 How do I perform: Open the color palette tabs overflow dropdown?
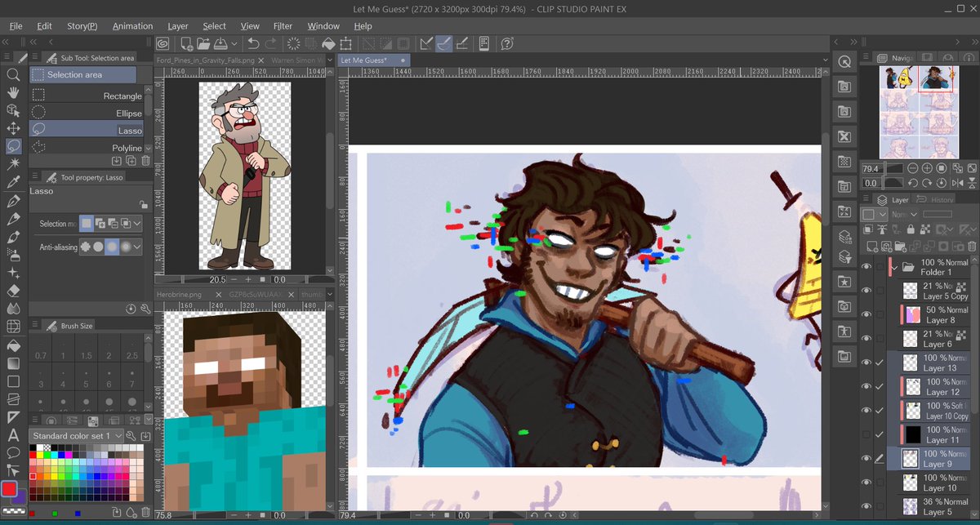tap(147, 420)
